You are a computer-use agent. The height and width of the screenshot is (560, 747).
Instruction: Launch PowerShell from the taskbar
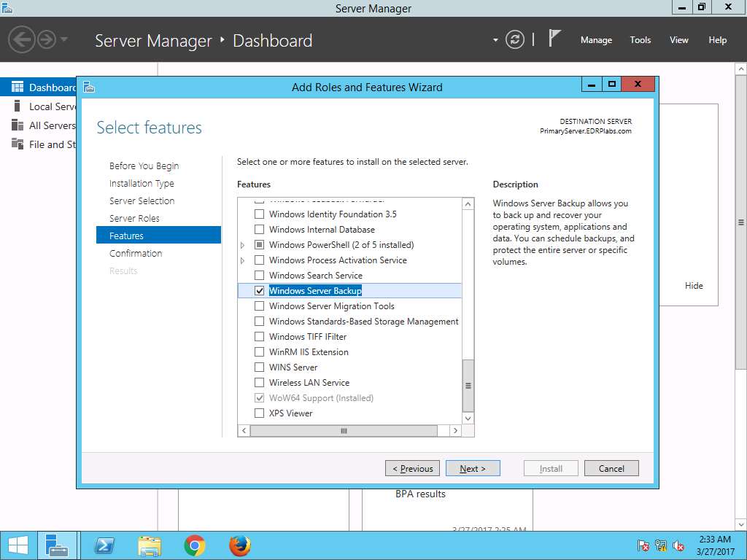[x=104, y=545]
